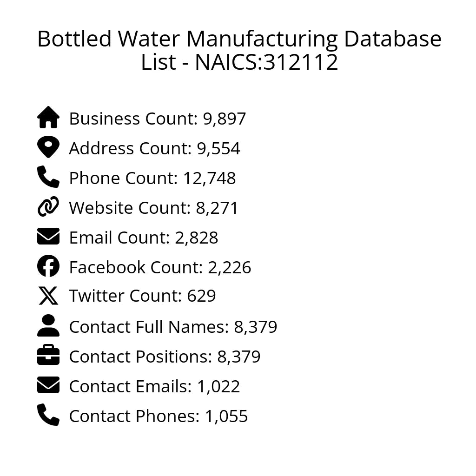This screenshot has width=476, height=476.
Task: Select the envelope icon next to Contact Emails
Action: (x=48, y=385)
